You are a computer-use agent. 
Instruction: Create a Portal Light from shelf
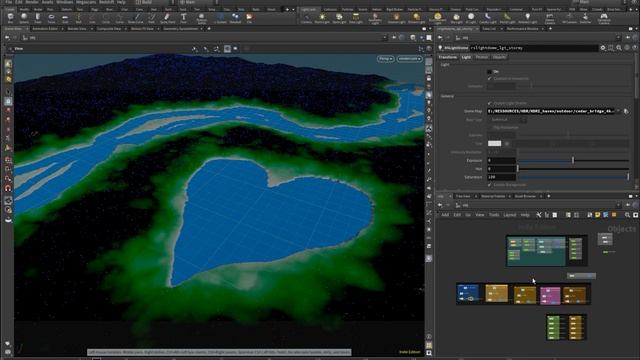pos(507,18)
